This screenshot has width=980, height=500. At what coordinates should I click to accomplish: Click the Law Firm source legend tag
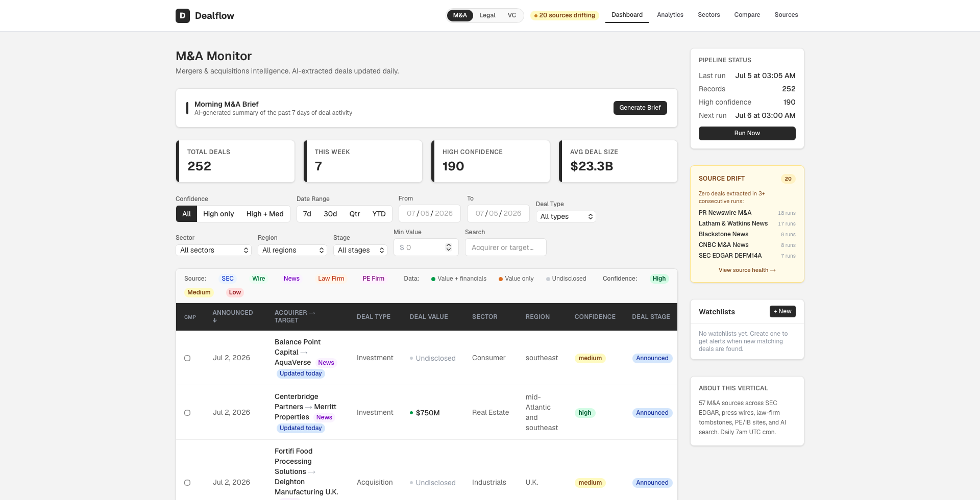(x=331, y=279)
